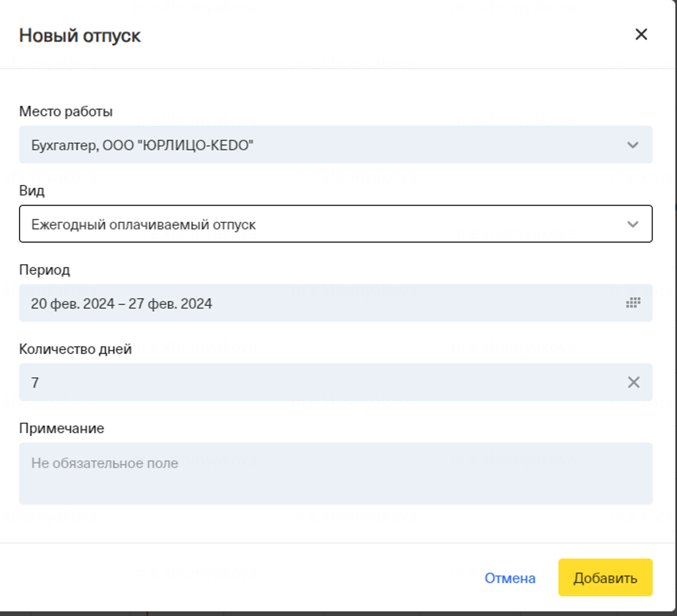The width and height of the screenshot is (677, 616).
Task: Open the calendar picker icon in Период
Action: coord(633,303)
